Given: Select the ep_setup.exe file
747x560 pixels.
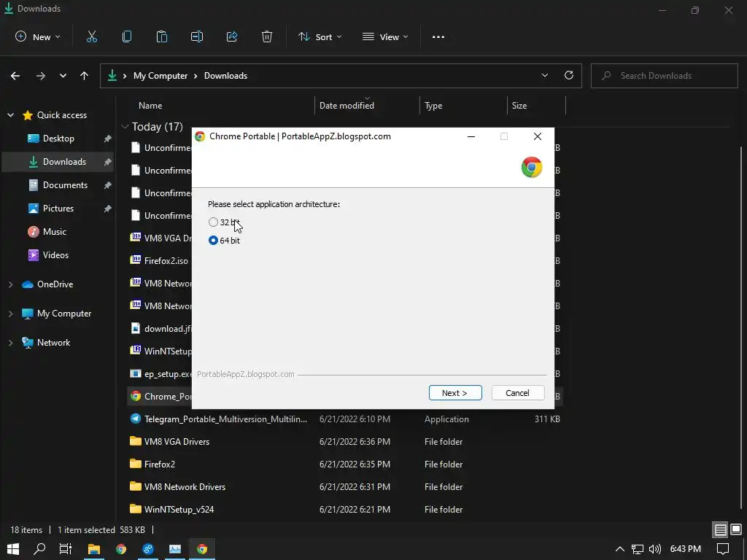Looking at the screenshot, I should [168, 374].
